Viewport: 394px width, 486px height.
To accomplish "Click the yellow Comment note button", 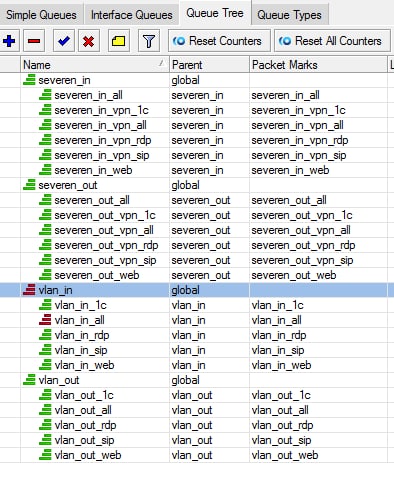I will pyautogui.click(x=119, y=41).
